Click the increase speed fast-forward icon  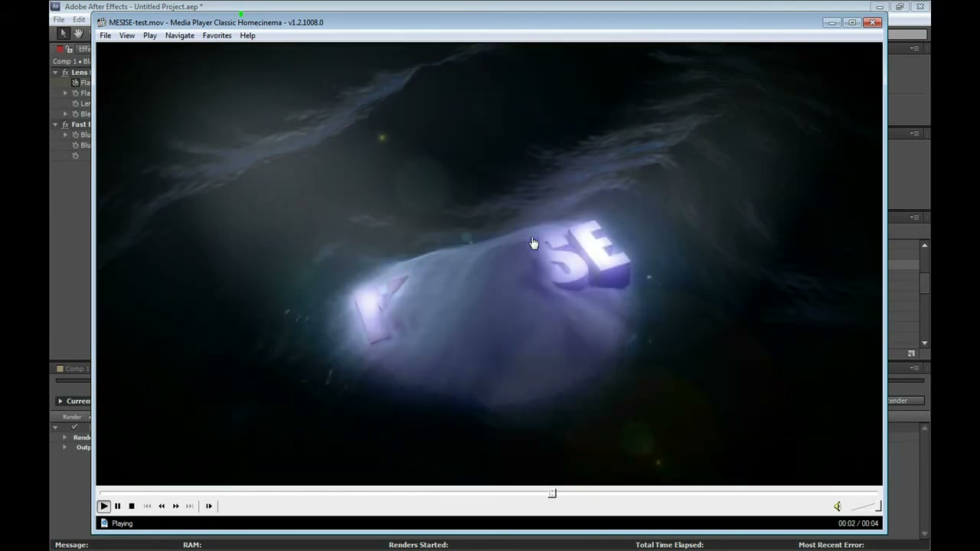click(x=176, y=506)
